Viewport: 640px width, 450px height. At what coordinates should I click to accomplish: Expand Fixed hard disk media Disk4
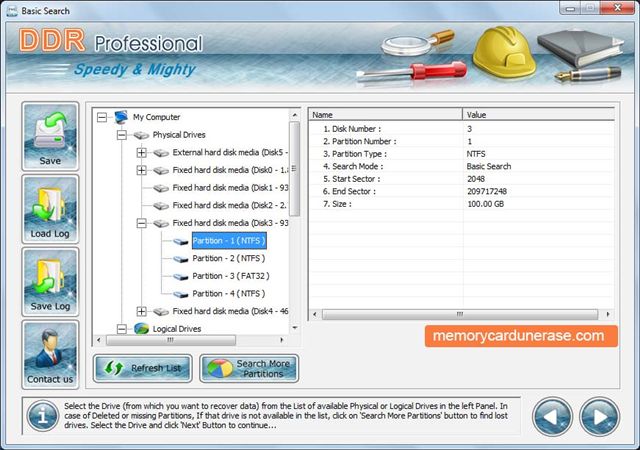point(141,311)
